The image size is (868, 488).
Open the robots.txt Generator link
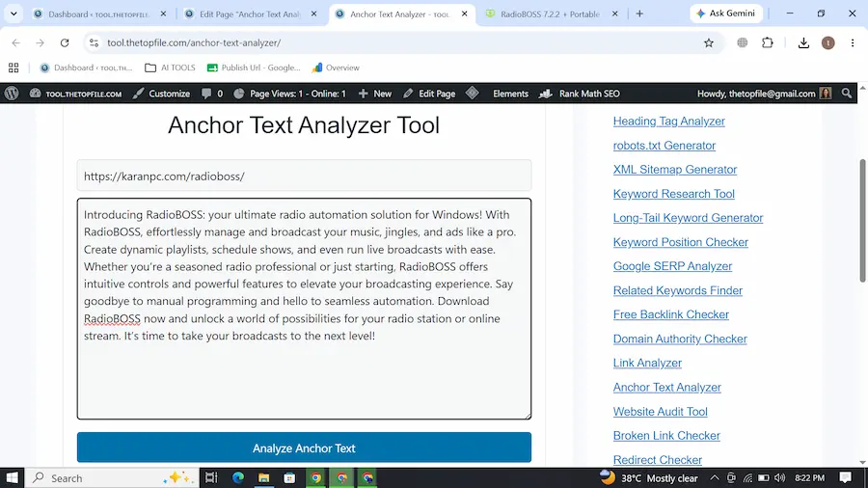point(665,146)
